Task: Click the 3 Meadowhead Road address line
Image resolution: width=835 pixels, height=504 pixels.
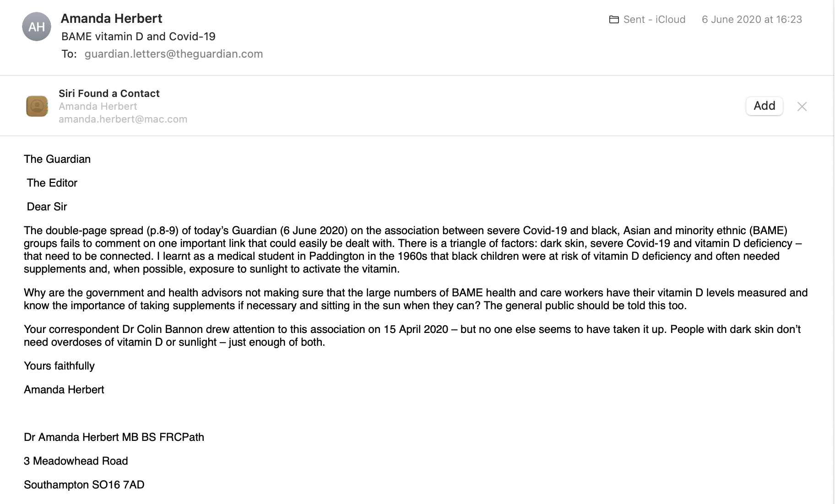Action: click(x=76, y=461)
